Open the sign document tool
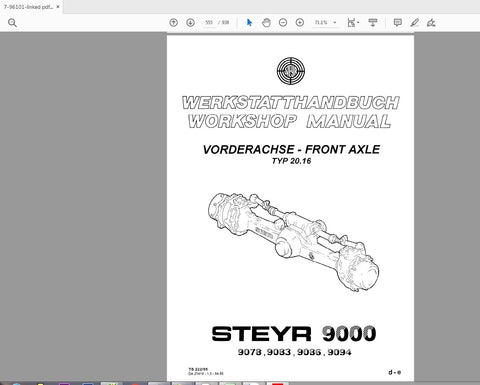This screenshot has height=385, width=480. pyautogui.click(x=431, y=22)
